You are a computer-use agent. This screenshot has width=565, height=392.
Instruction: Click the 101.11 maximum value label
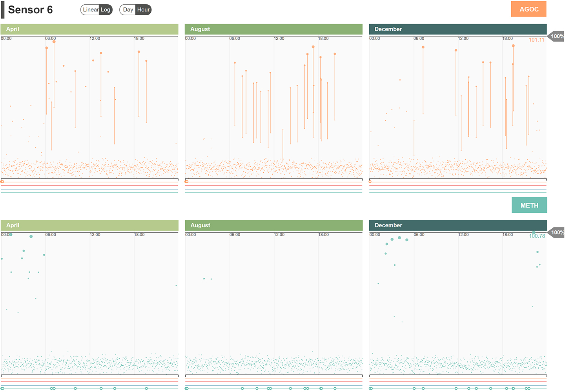pyautogui.click(x=536, y=40)
